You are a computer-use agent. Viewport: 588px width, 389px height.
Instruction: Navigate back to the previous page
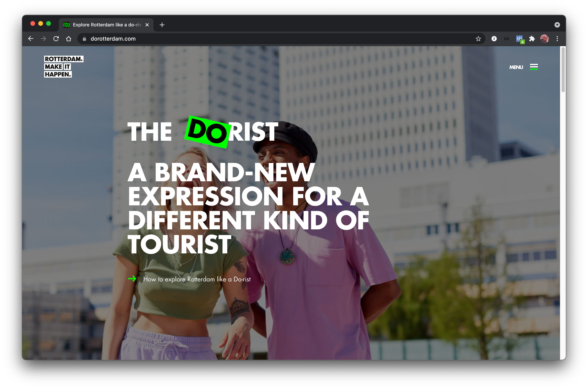click(x=31, y=39)
